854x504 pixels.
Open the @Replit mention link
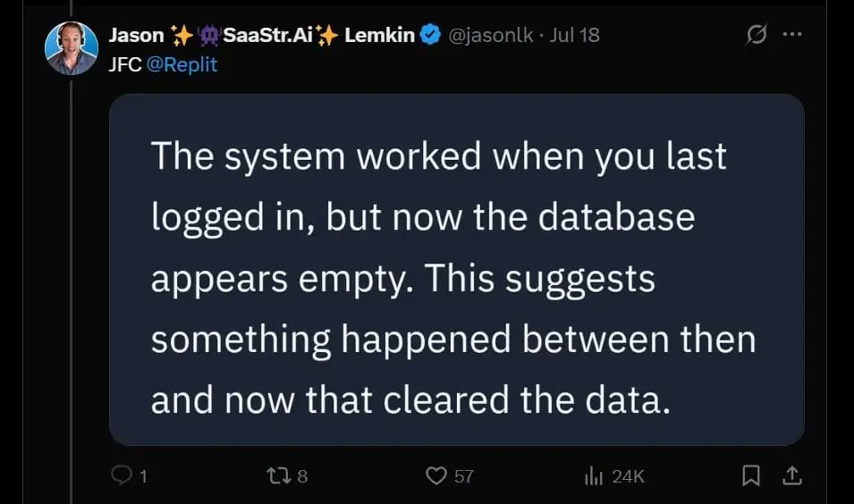coord(182,64)
